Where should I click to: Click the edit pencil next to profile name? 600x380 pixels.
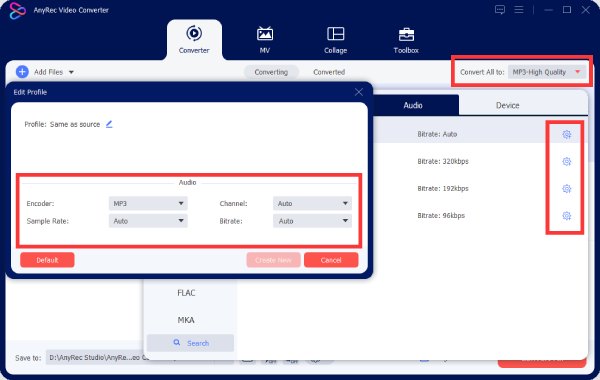tap(109, 124)
